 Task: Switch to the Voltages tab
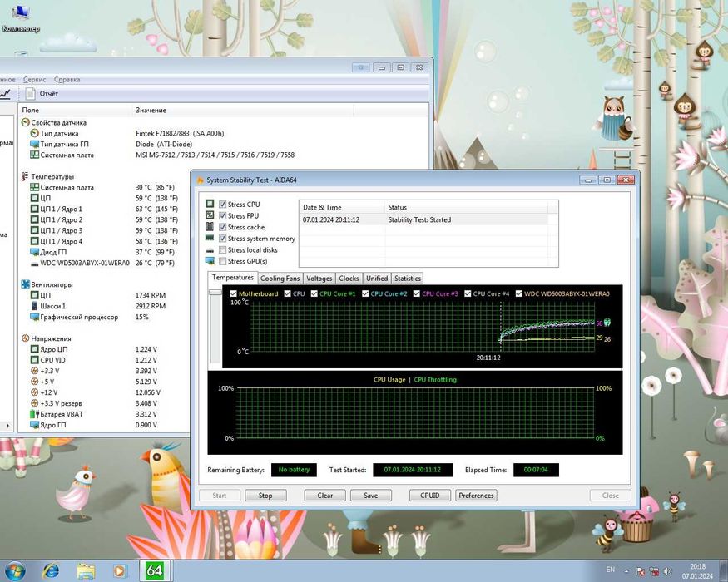319,279
